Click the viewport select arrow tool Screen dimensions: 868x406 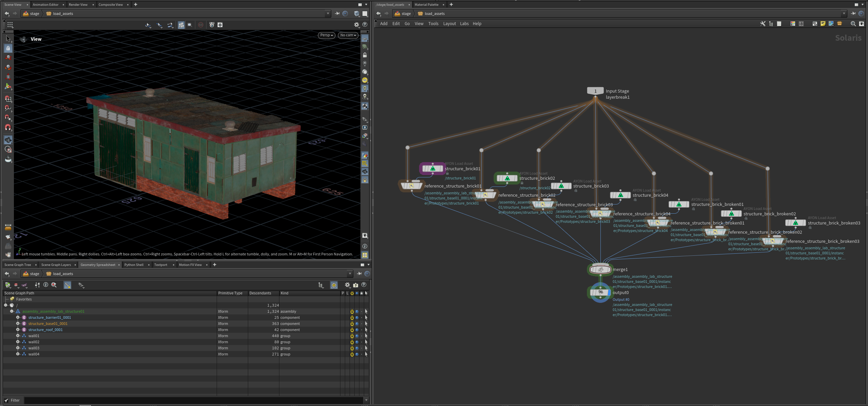point(8,39)
